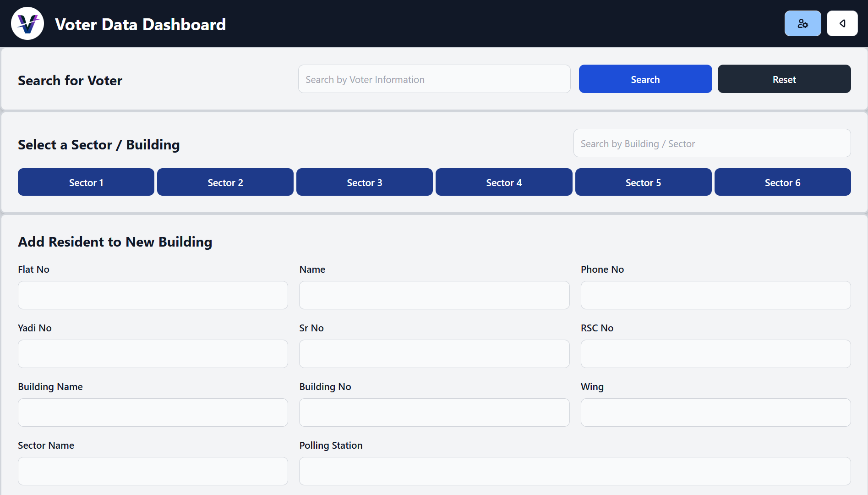Screen dimensions: 868x495
Task: Click the Name input field
Action: point(434,295)
